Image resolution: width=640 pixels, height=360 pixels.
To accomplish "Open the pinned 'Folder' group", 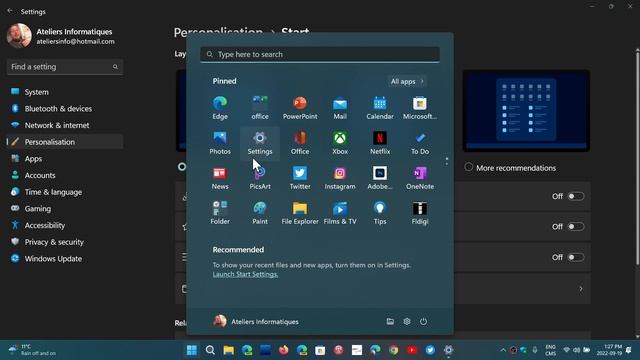I will pyautogui.click(x=220, y=213).
